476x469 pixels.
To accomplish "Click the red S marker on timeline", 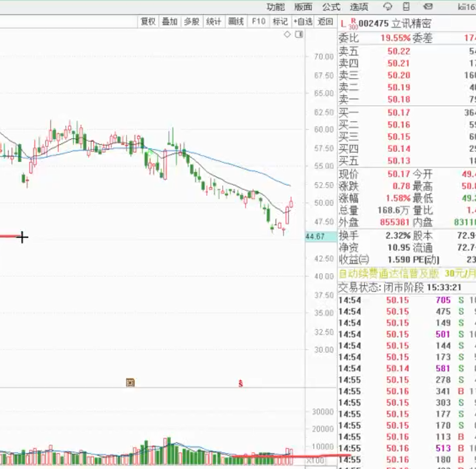I will (x=240, y=384).
